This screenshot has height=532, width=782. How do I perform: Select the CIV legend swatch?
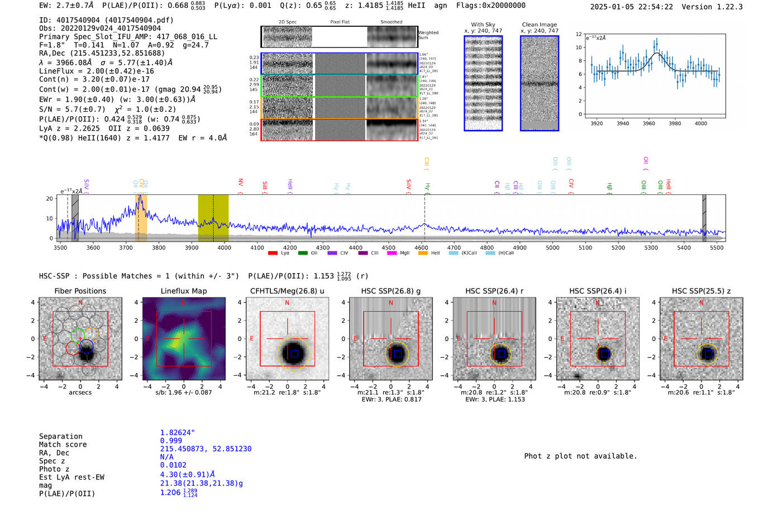pos(332,253)
